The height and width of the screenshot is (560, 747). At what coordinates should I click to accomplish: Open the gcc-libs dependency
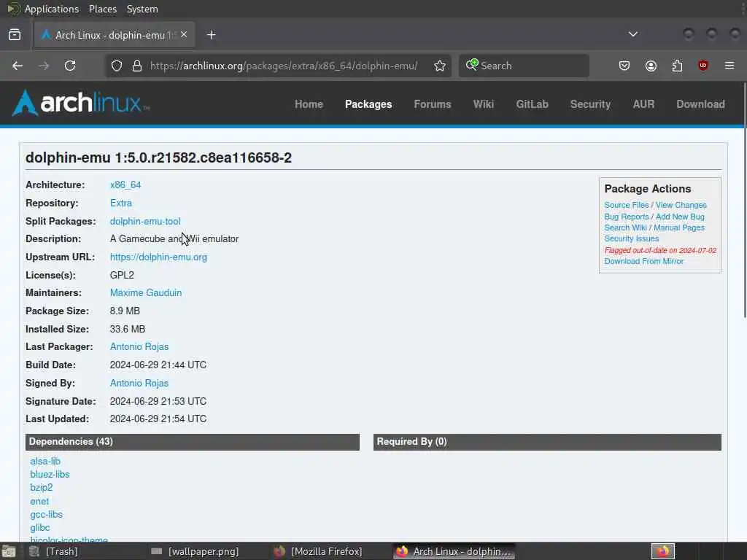[x=46, y=514]
